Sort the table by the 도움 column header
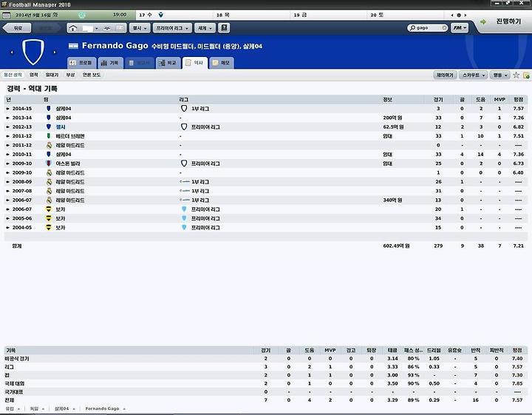The height and width of the screenshot is (415, 532). (x=480, y=100)
